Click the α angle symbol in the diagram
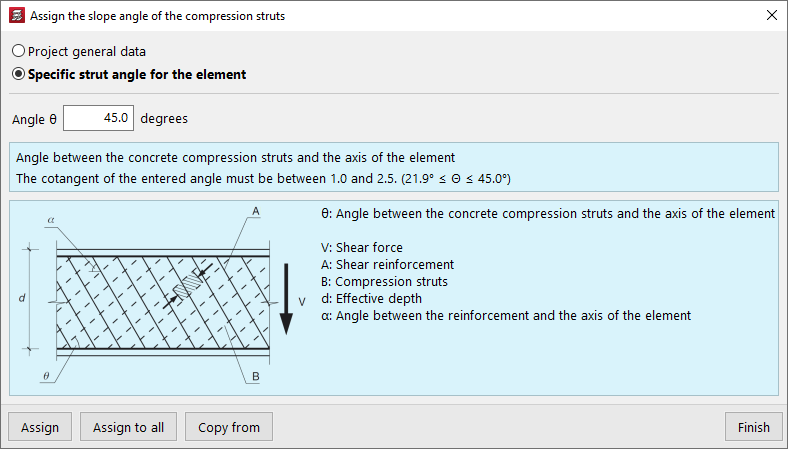Viewport: 788px width, 449px height. (x=49, y=219)
